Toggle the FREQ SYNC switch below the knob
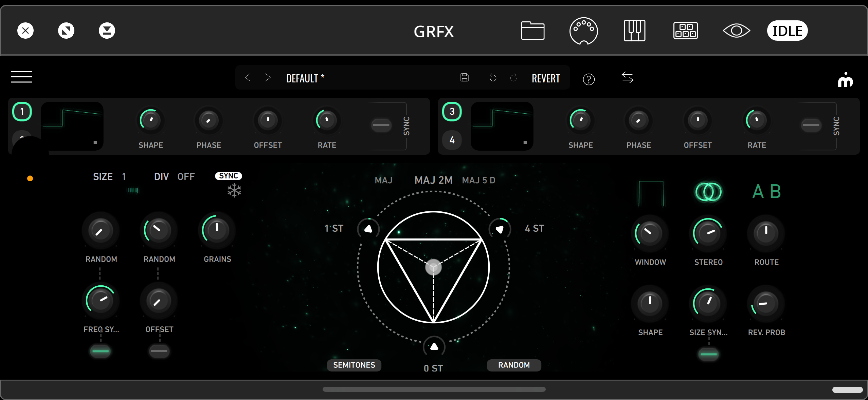 pos(101,351)
